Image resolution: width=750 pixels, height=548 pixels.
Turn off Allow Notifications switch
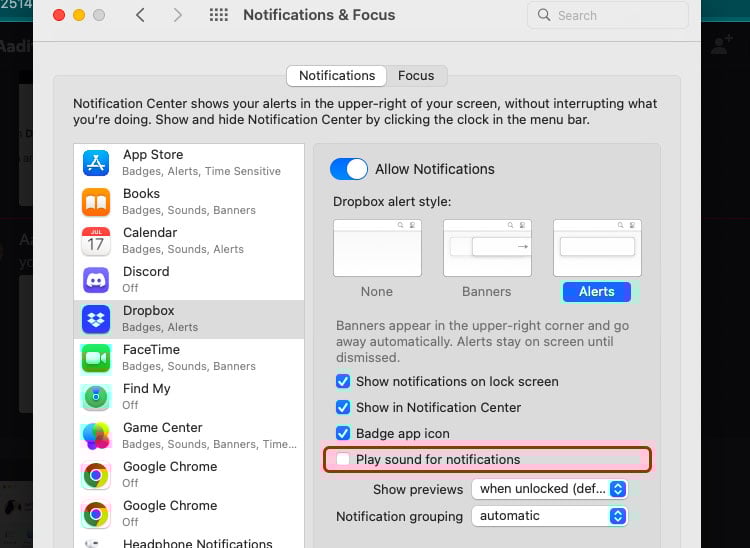coord(349,169)
